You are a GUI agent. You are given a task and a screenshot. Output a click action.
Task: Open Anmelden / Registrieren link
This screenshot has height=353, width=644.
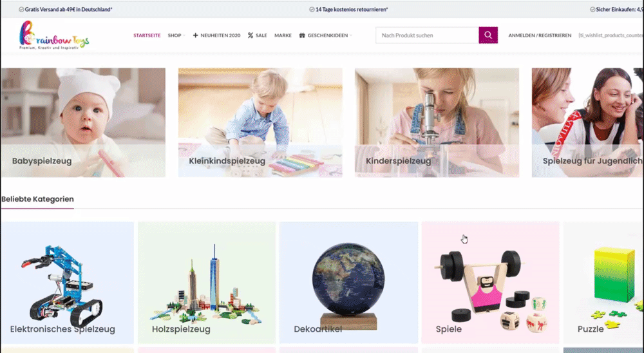click(540, 35)
